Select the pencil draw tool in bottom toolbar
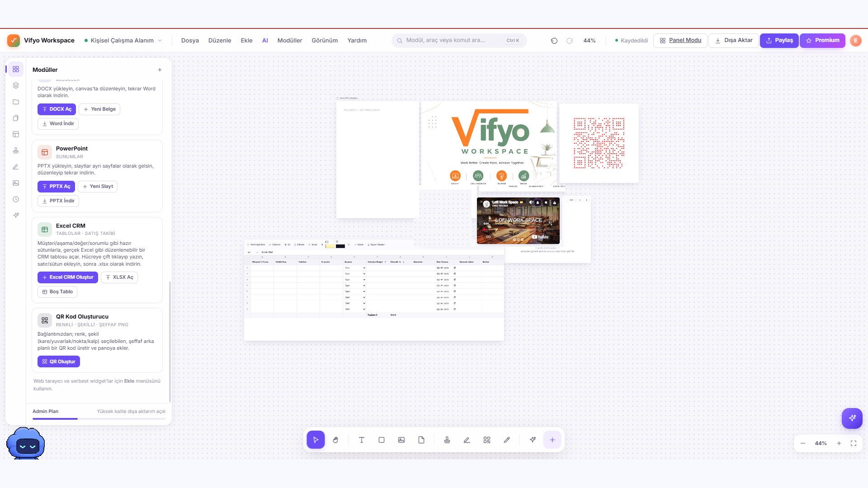The width and height of the screenshot is (868, 488). pos(507,440)
